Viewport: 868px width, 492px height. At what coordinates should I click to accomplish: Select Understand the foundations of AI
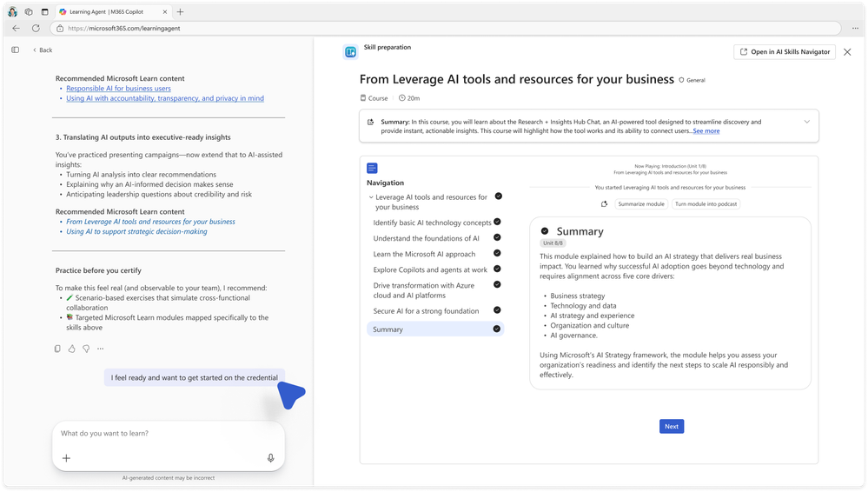point(427,238)
